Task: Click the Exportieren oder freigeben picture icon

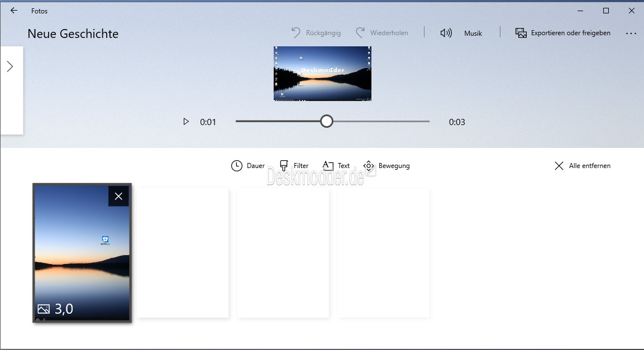Action: click(x=521, y=33)
